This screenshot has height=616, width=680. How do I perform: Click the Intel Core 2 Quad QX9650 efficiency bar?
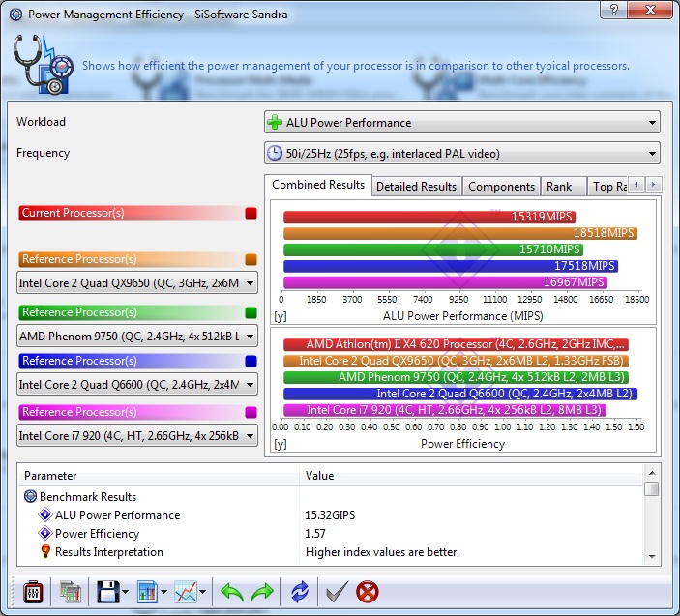[456, 361]
